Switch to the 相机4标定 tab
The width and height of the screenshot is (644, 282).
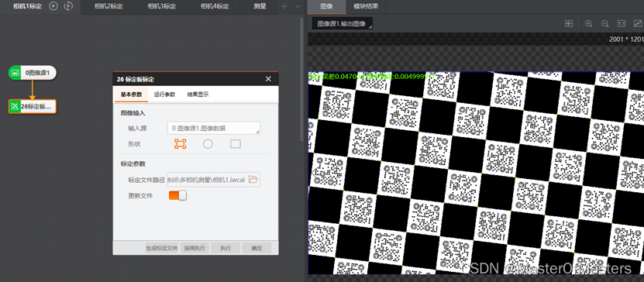[215, 6]
